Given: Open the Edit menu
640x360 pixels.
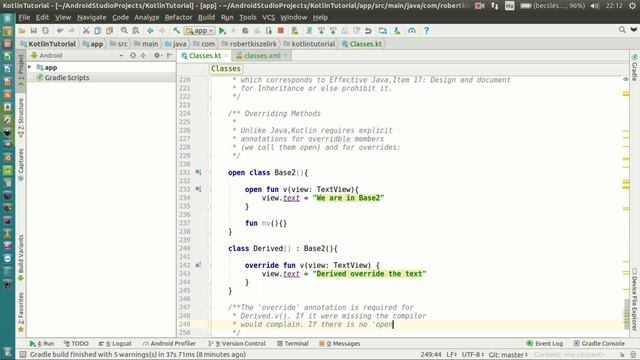Looking at the screenshot, I should [42, 18].
